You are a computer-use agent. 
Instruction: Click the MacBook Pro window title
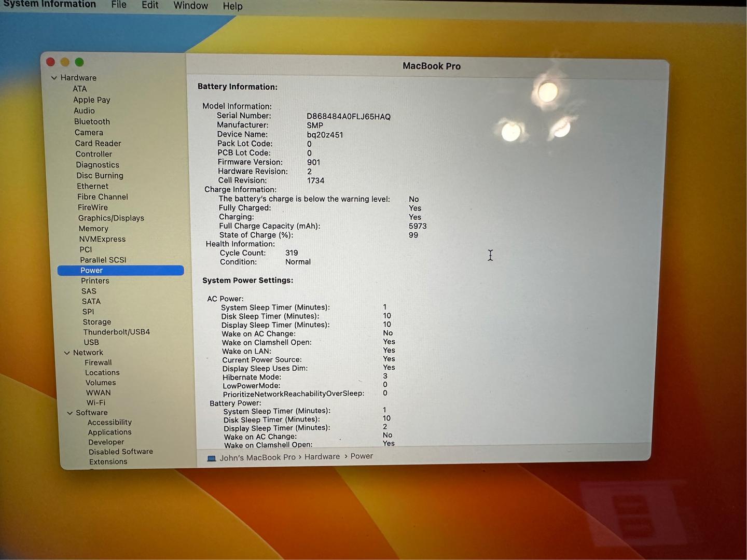(432, 66)
